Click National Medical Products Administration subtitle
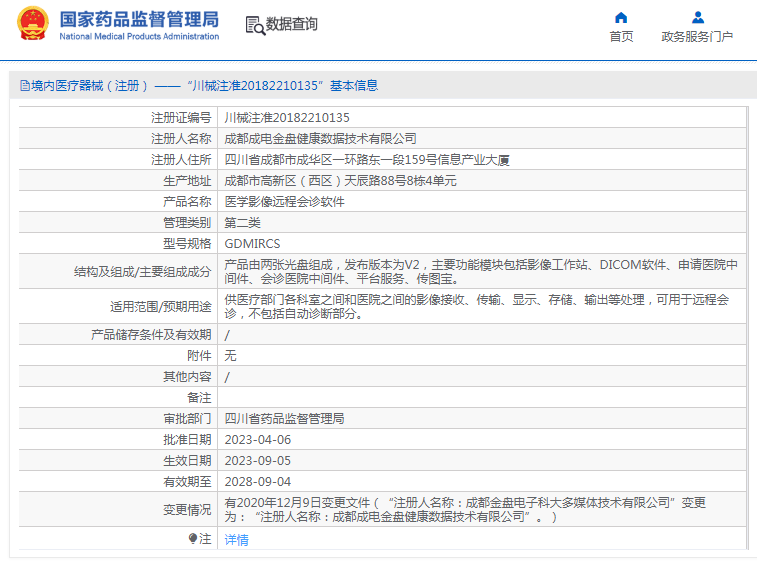This screenshot has height=561, width=757. 139,36
